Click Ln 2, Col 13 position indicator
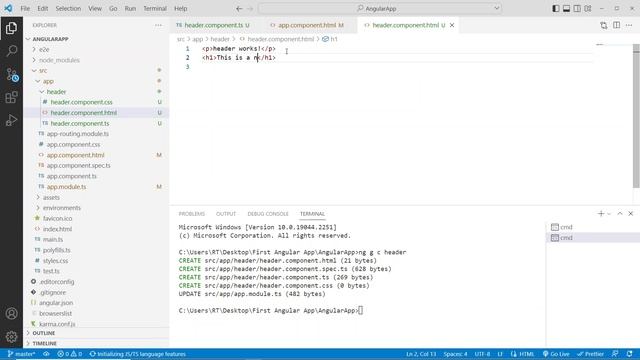Image resolution: width=640 pixels, height=360 pixels. (x=421, y=354)
